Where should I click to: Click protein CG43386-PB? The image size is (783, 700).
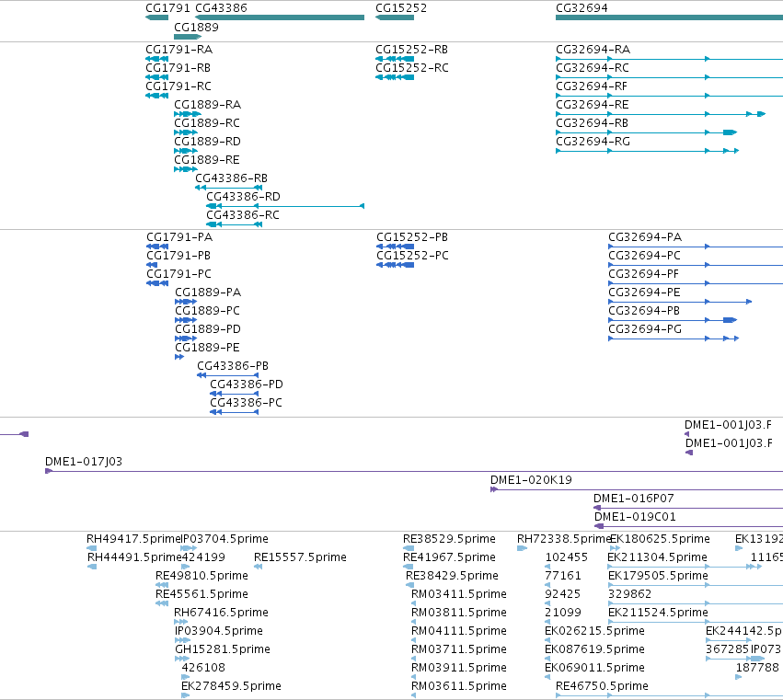click(233, 366)
